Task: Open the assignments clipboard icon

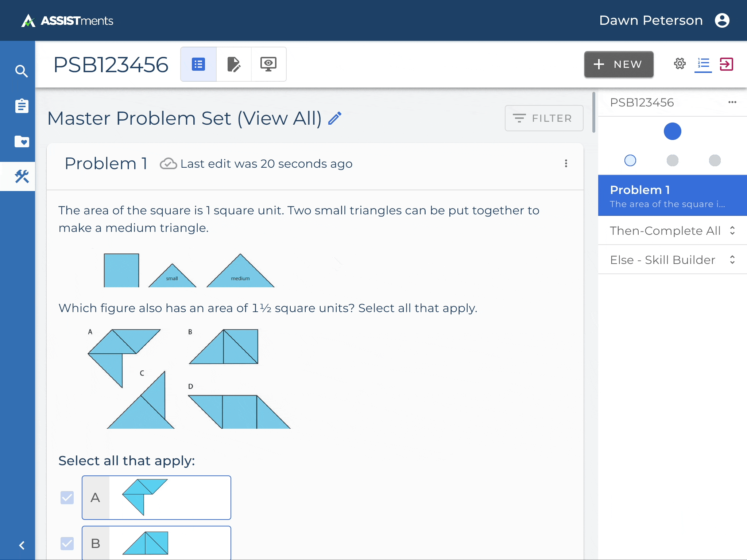Action: [22, 106]
